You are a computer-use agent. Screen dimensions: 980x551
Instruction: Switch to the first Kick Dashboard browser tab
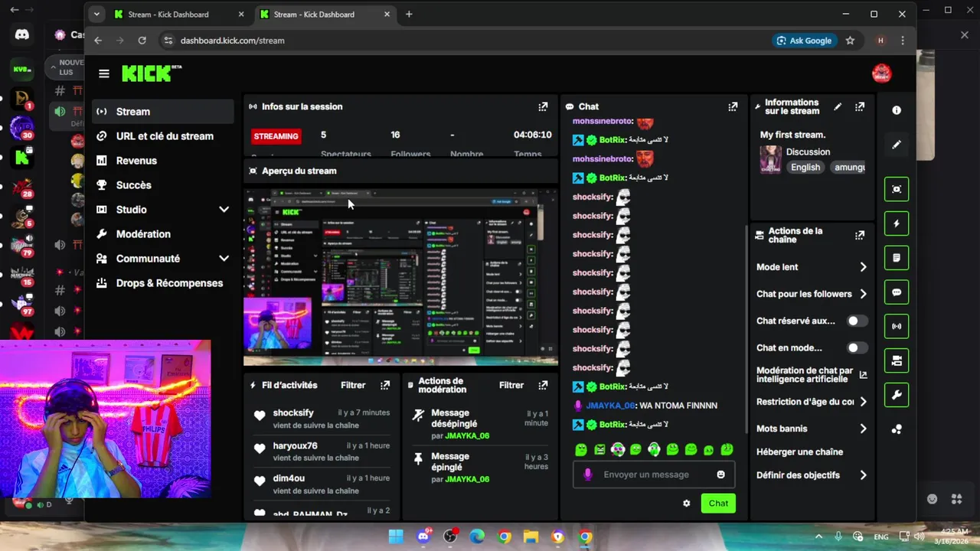(179, 14)
